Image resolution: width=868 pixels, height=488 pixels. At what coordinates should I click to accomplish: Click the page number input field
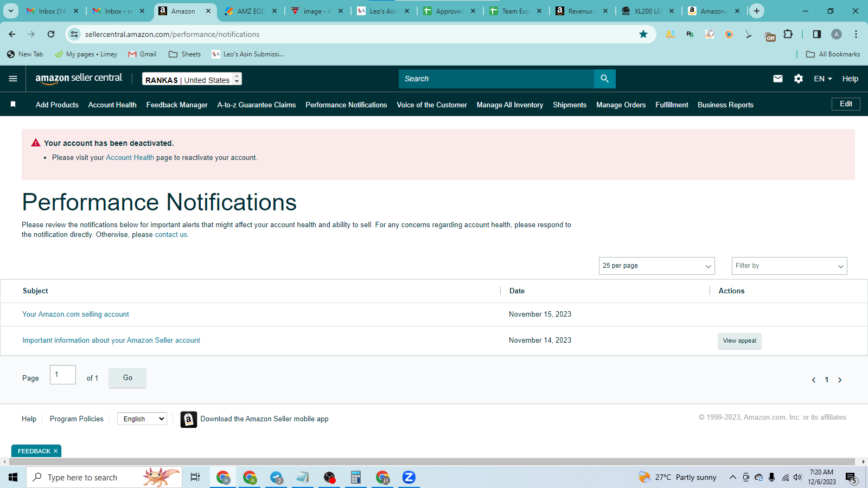pyautogui.click(x=63, y=375)
